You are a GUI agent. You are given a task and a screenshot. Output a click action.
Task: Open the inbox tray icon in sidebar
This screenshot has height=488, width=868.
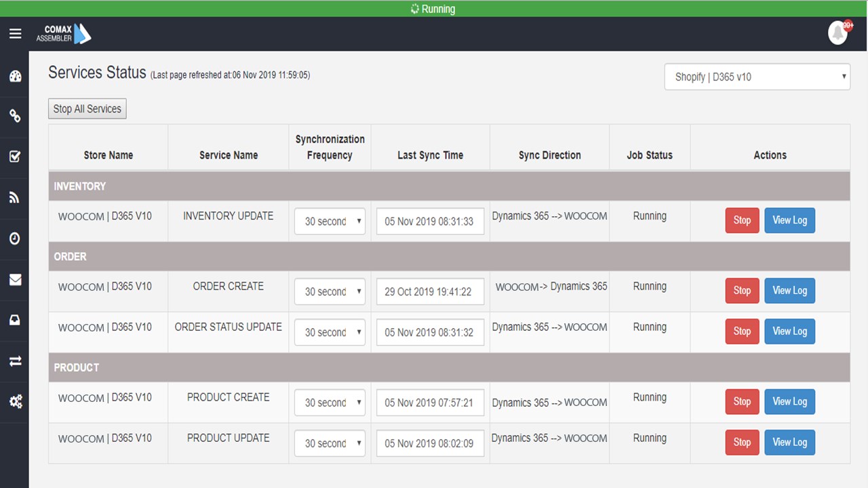coord(15,321)
